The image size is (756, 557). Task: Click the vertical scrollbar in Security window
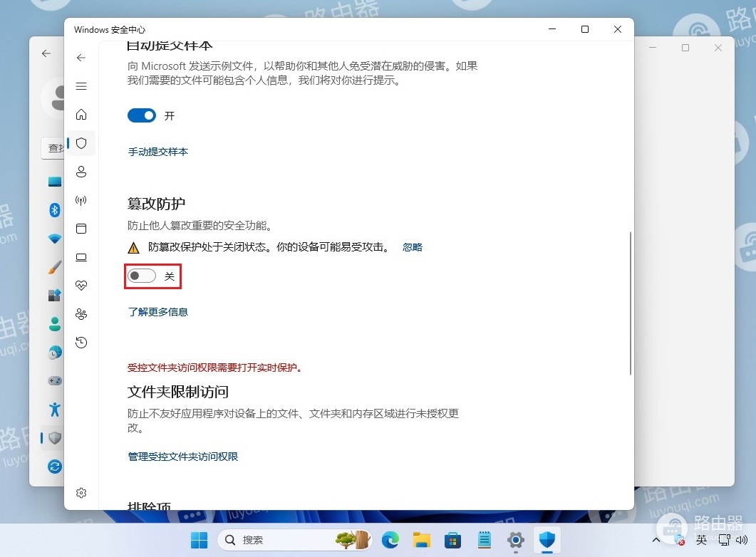630,303
